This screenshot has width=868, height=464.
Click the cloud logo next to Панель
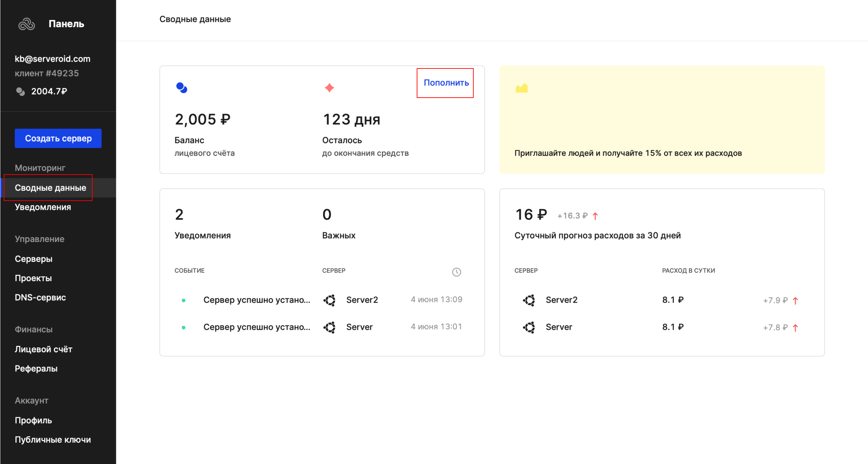(x=26, y=24)
